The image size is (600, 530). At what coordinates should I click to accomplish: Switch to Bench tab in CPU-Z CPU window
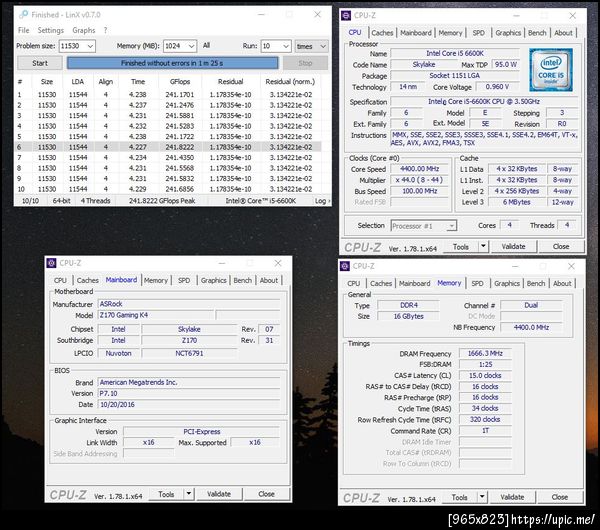537,33
